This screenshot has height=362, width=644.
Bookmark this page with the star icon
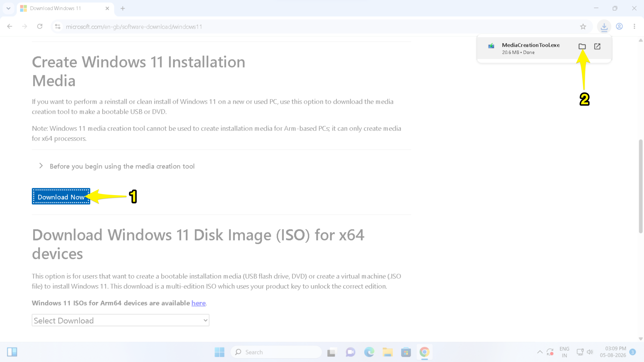coord(583,27)
